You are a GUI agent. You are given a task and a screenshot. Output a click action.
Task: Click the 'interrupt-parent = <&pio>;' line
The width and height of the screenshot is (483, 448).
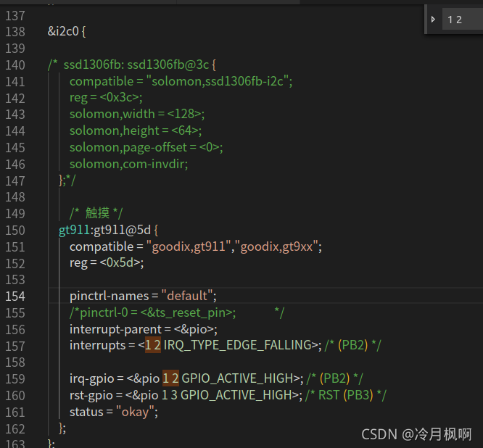click(x=144, y=329)
